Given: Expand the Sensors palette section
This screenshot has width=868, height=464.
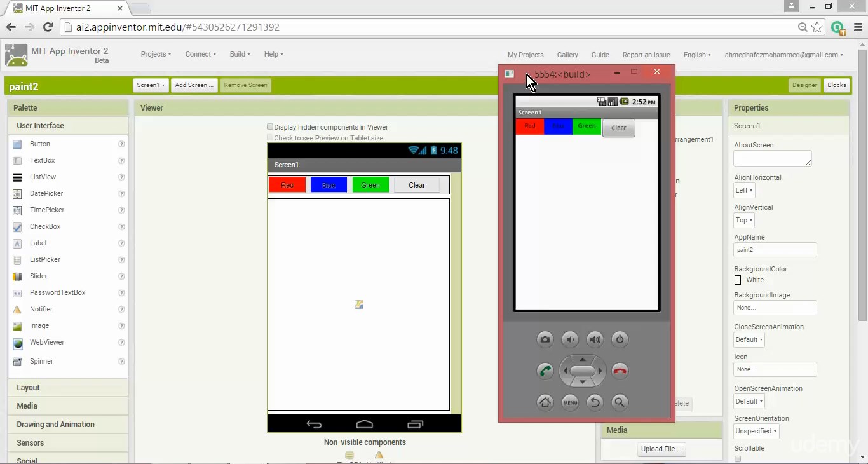Looking at the screenshot, I should [68, 443].
